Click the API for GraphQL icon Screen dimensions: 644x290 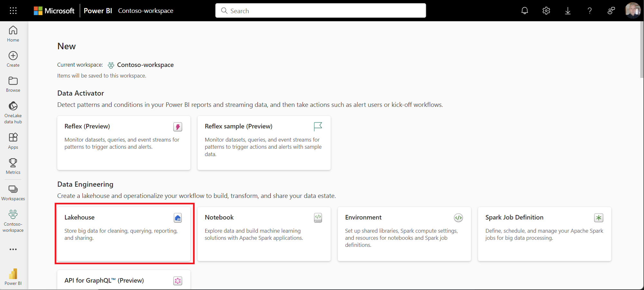coord(178,281)
